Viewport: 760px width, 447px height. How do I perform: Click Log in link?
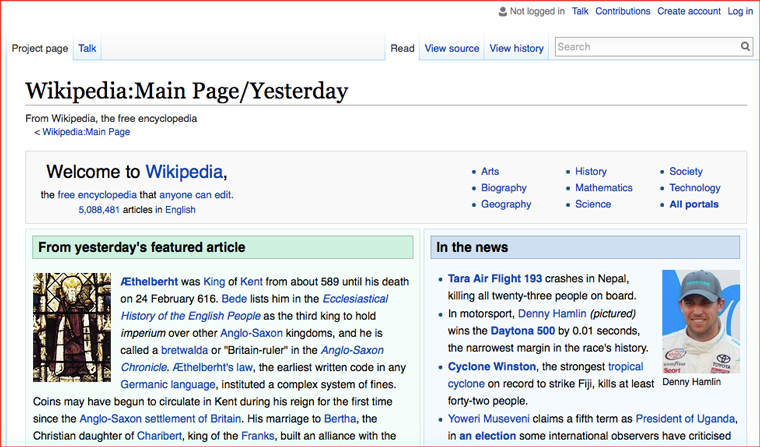point(740,11)
